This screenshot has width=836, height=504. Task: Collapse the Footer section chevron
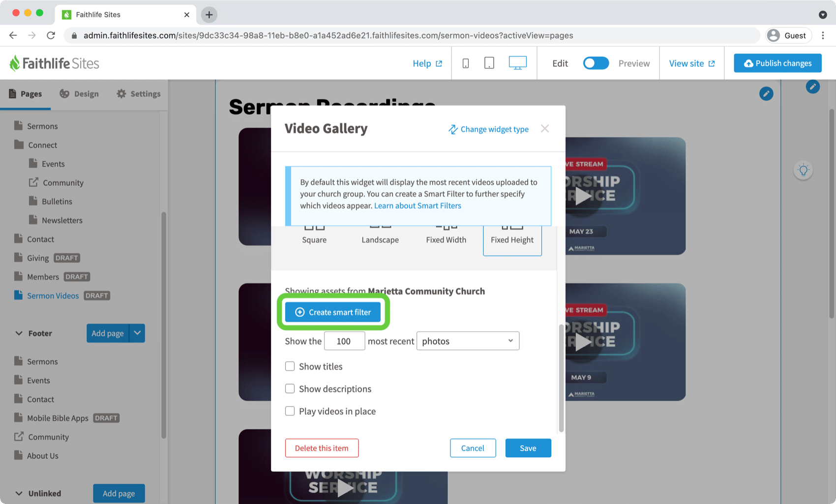point(19,333)
